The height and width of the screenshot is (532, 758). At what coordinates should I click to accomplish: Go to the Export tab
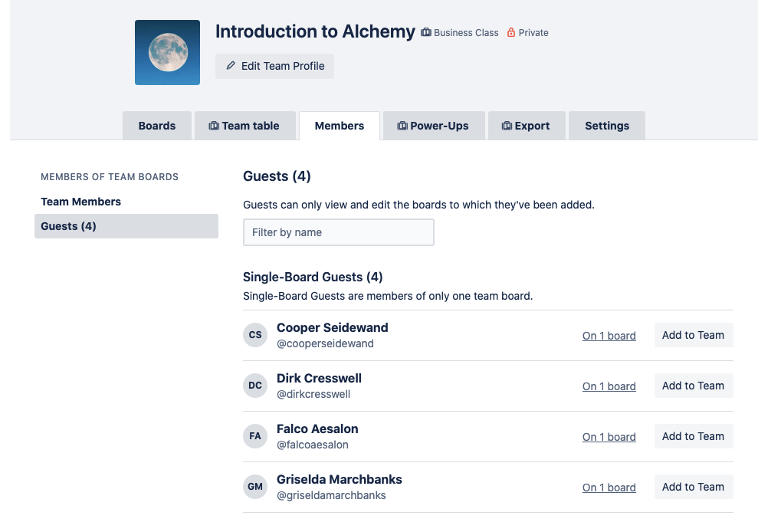pyautogui.click(x=526, y=126)
